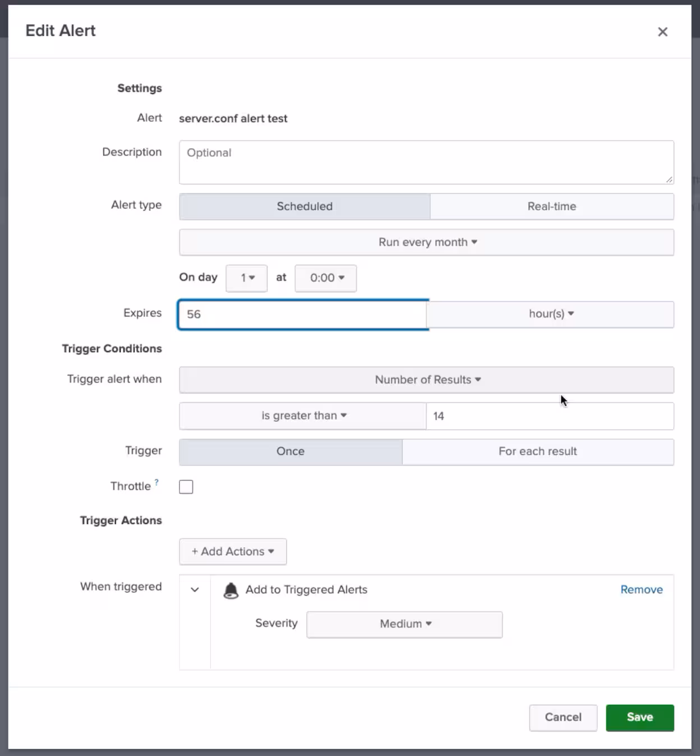This screenshot has width=700, height=756.
Task: Click the Remove link for triggered alert action
Action: [641, 589]
